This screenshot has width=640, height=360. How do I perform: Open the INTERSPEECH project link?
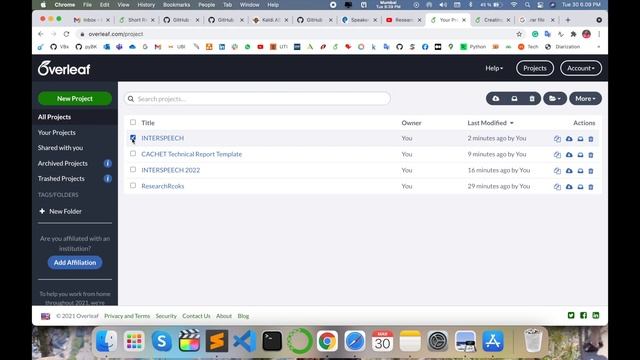coord(162,138)
